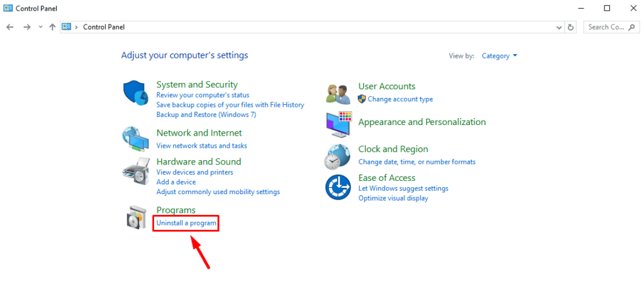Click the Control Panel title bar icon
The image size is (644, 299).
coord(8,8)
